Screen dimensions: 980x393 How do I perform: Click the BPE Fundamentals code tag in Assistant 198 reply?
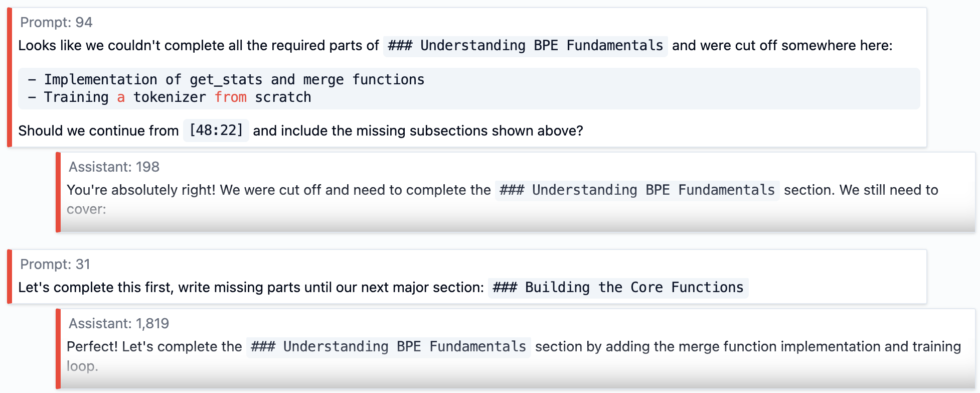pos(637,190)
